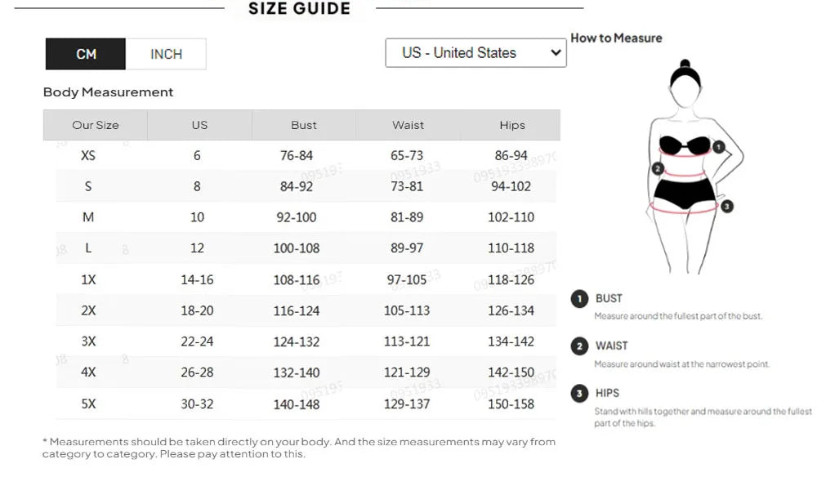Select the XS size row
Screen dimensions: 817x504
[x=306, y=155]
